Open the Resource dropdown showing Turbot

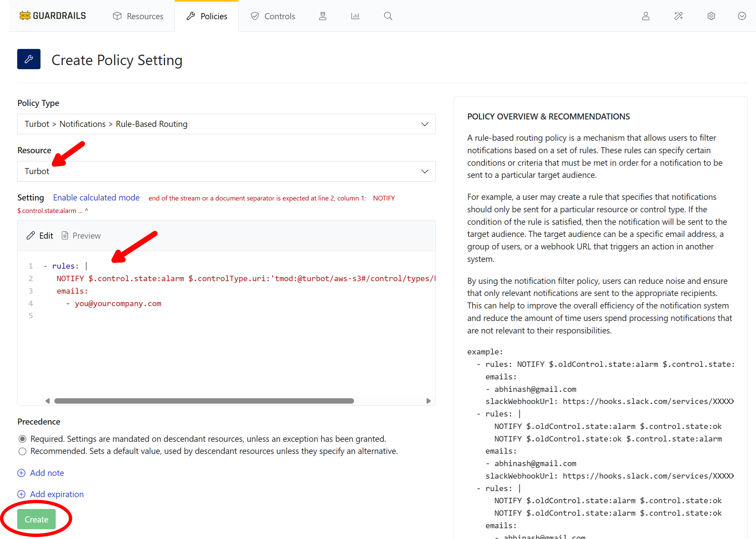point(226,171)
